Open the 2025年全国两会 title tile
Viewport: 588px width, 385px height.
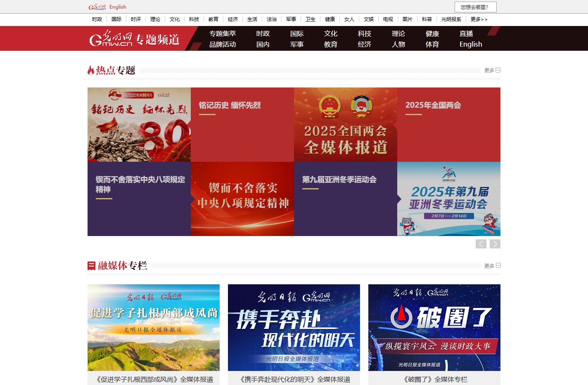tap(449, 125)
